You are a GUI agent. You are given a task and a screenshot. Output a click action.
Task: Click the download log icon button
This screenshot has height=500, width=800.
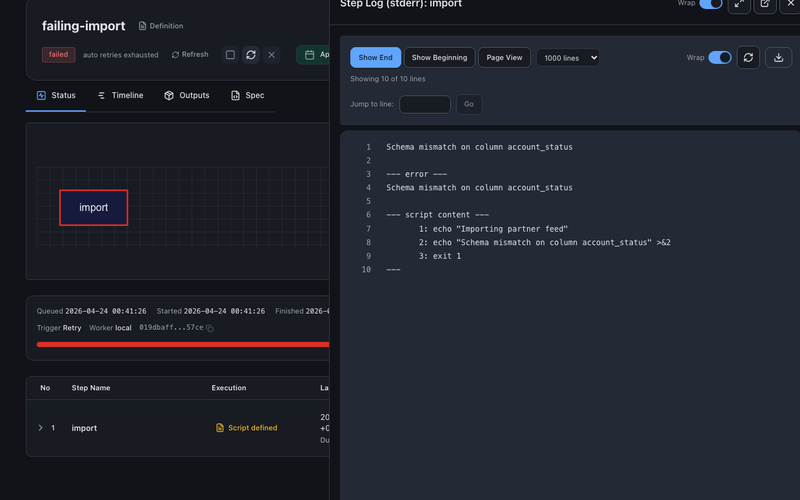tap(779, 58)
